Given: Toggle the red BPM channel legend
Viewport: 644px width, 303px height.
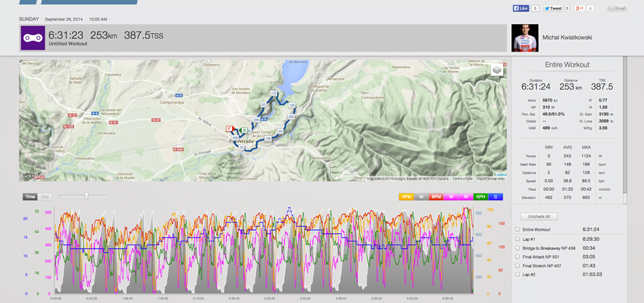Looking at the screenshot, I should click(437, 197).
